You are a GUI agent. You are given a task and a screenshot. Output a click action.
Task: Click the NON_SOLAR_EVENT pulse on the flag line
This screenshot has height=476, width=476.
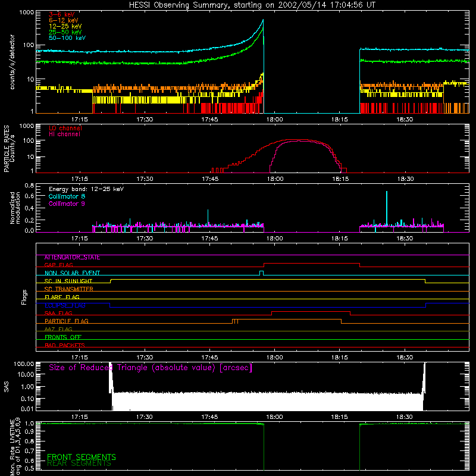(x=261, y=273)
